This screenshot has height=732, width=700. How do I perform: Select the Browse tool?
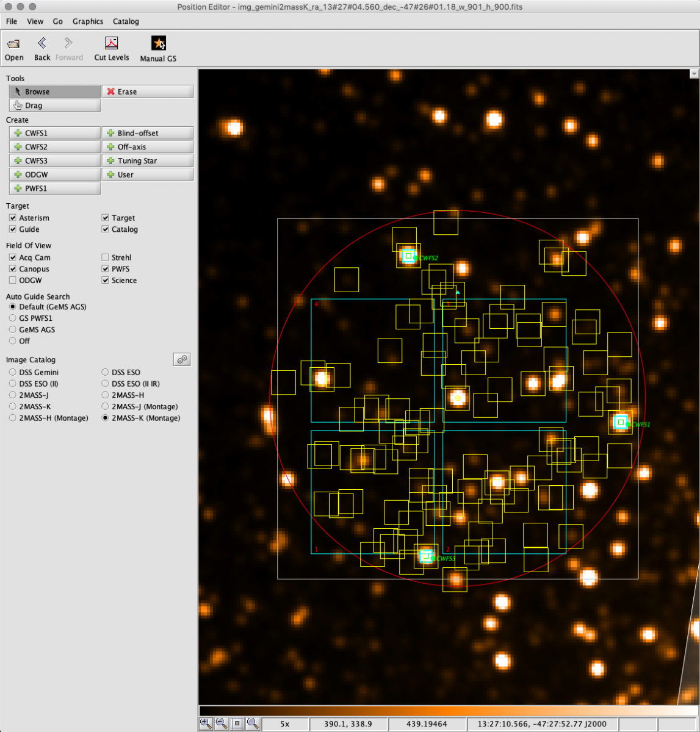pos(55,91)
